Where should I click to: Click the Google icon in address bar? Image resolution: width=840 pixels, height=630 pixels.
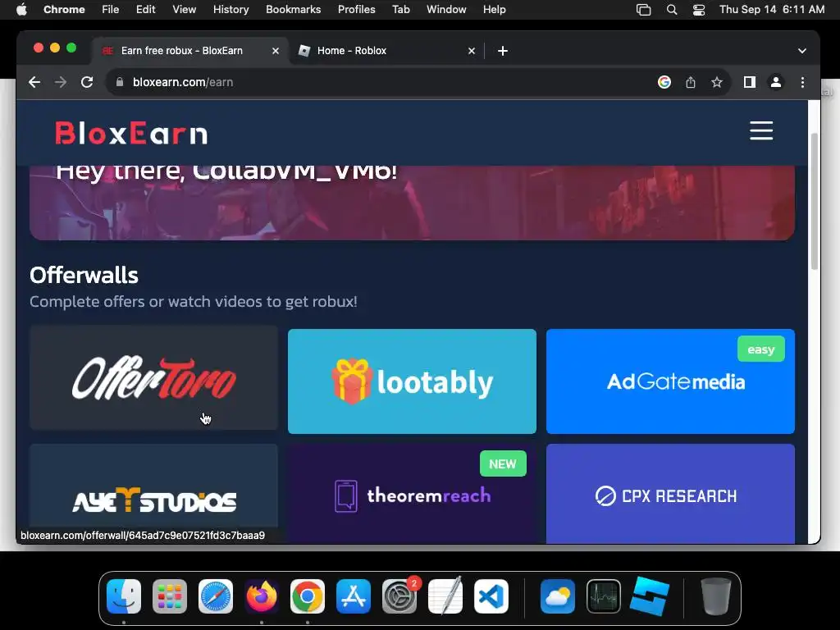click(x=664, y=82)
